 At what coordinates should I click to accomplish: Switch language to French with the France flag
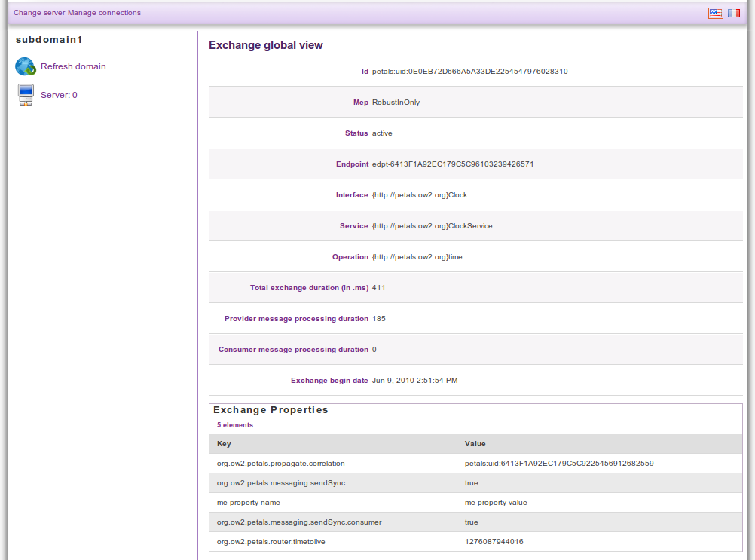point(733,13)
